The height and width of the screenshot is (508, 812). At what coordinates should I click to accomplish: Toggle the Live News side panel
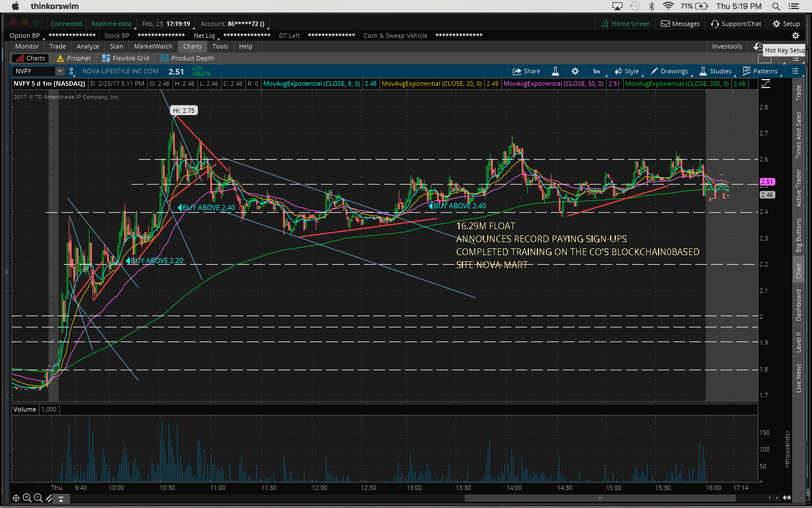(798, 378)
